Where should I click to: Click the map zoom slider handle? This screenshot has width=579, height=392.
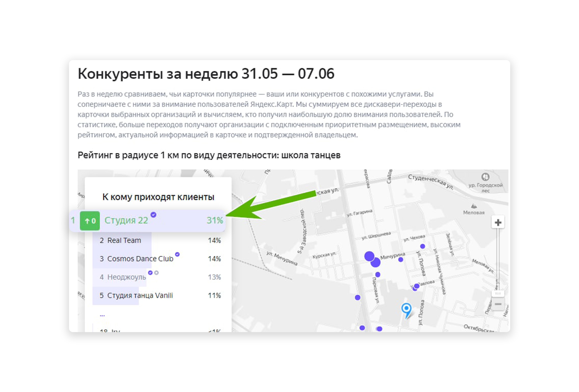click(x=498, y=294)
